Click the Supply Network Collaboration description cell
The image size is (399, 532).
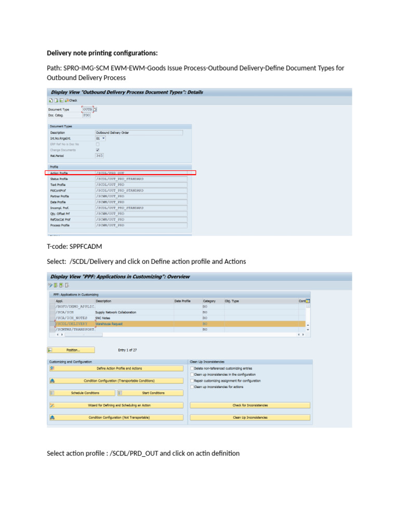pos(135,312)
